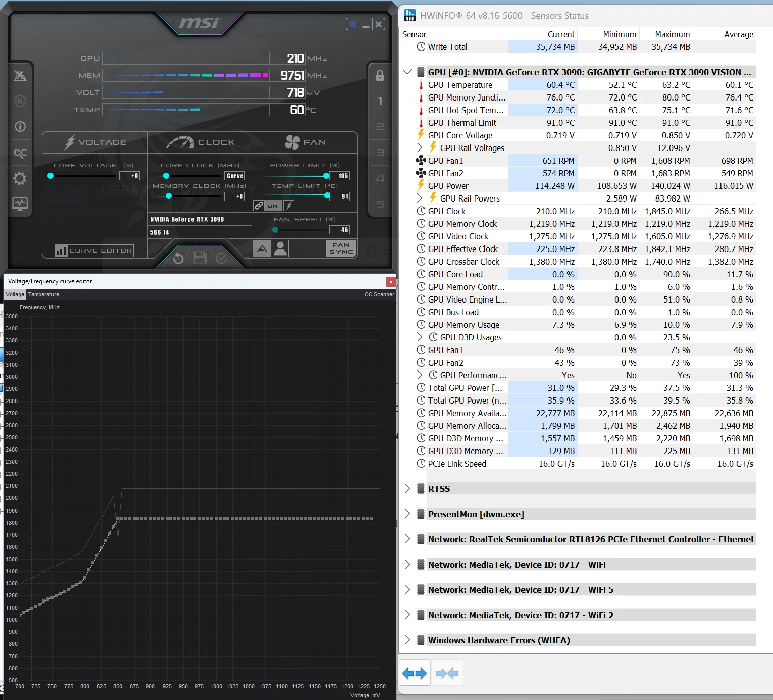Select the Voltage tab in curve editor
Viewport: 773px width, 700px height.
tap(15, 294)
